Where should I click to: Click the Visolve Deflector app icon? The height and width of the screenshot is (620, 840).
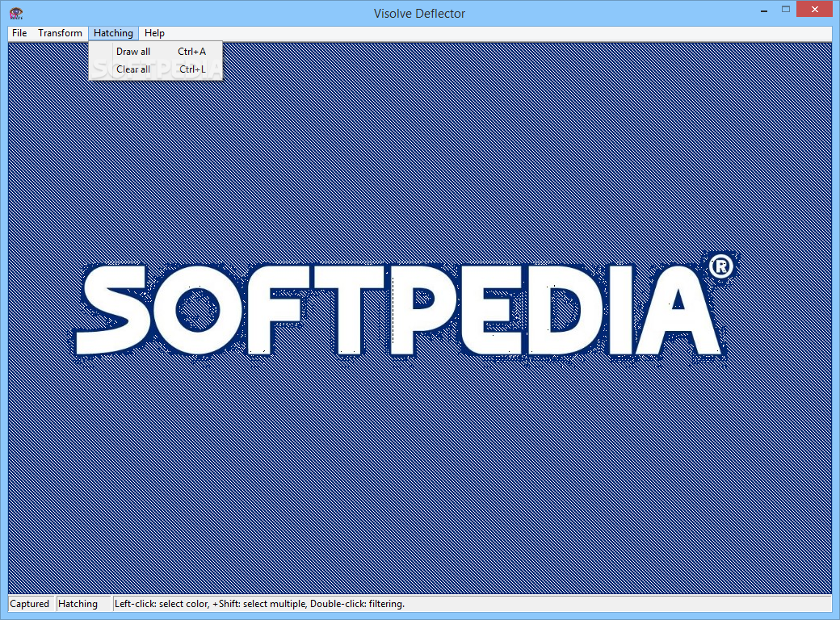[x=16, y=13]
